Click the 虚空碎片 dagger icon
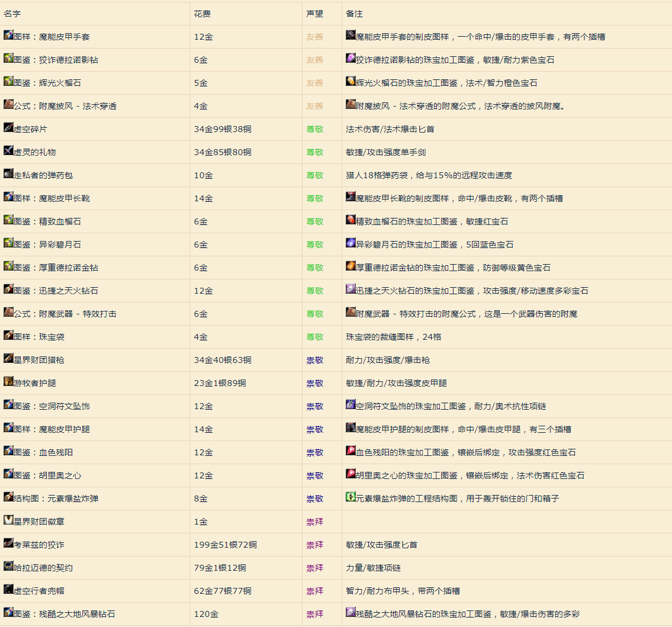This screenshot has height=627, width=672. pos(8,128)
